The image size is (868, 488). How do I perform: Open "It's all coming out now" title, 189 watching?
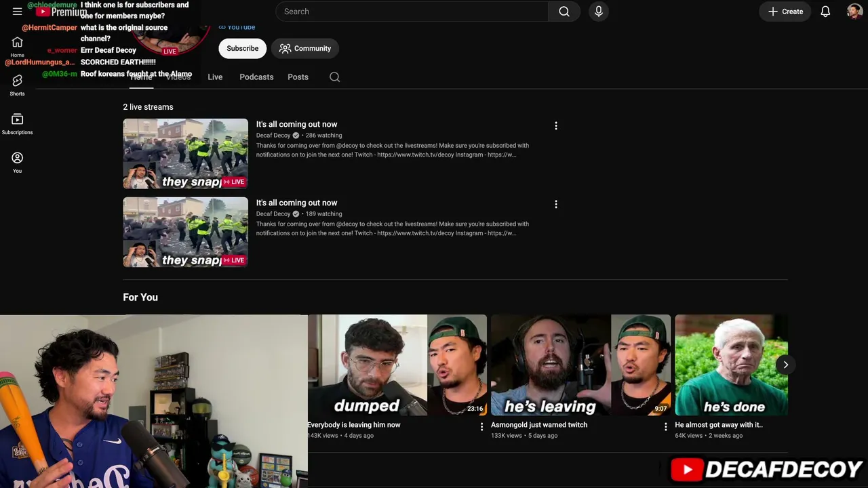click(x=297, y=203)
